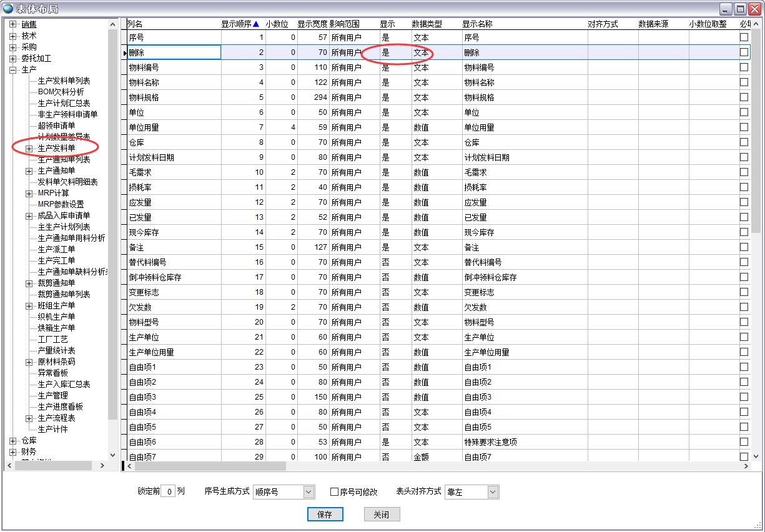This screenshot has width=765, height=532.
Task: Collapse the 生产 tree node
Action: (x=13, y=70)
